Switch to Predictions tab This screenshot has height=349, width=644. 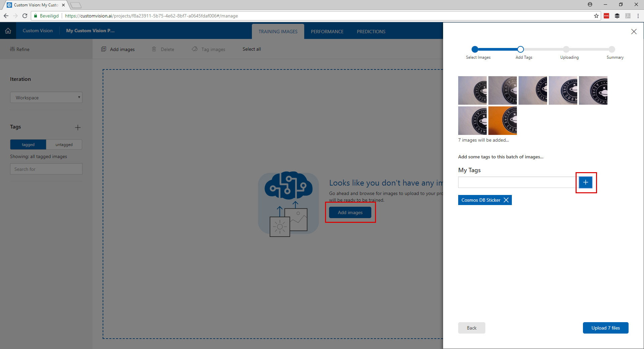[x=371, y=32]
